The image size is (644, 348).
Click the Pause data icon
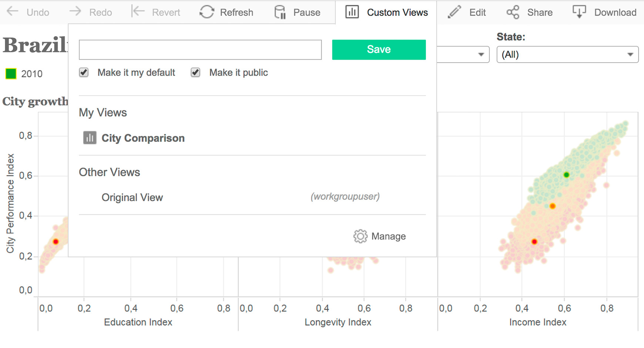[x=280, y=12]
